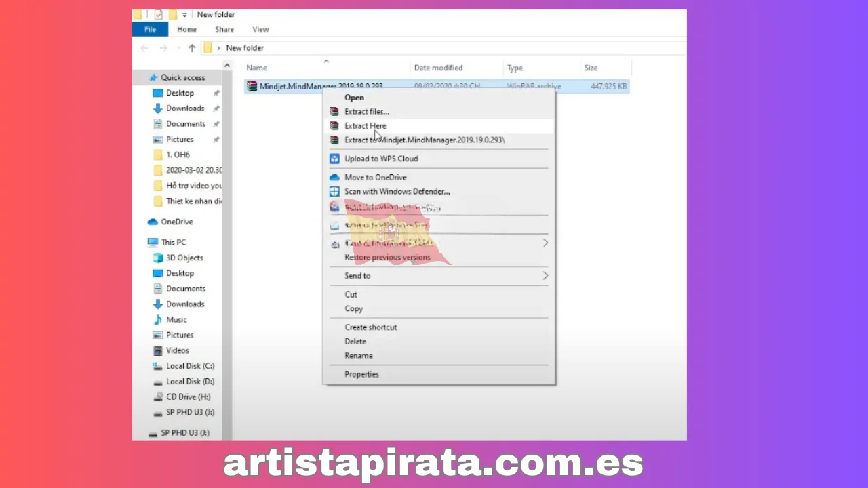Viewport: 868px width, 488px height.
Task: Sort files by the Name column
Action: tap(256, 68)
